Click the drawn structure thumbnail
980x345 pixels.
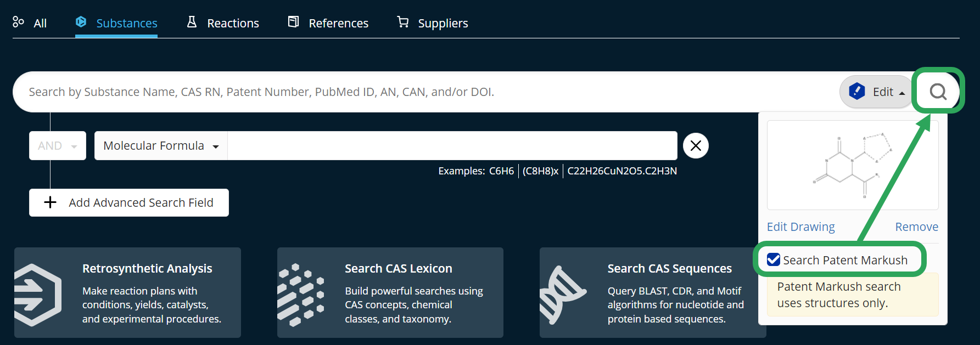click(x=853, y=165)
